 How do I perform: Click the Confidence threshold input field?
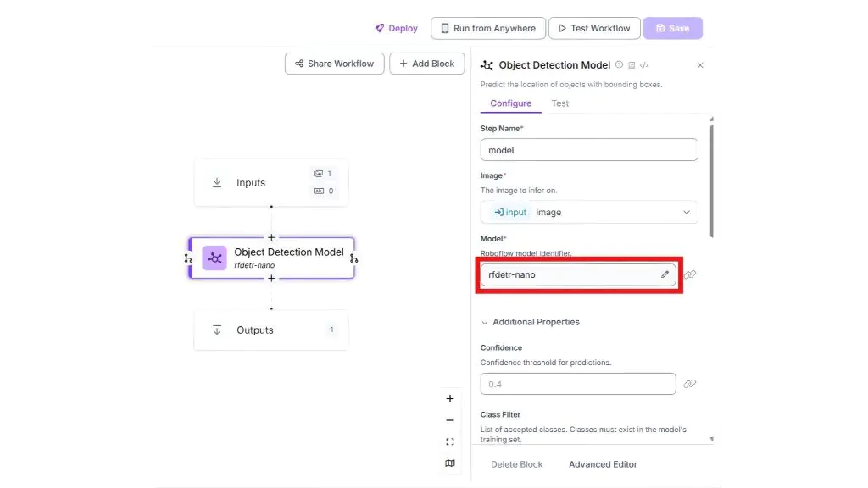tap(578, 384)
